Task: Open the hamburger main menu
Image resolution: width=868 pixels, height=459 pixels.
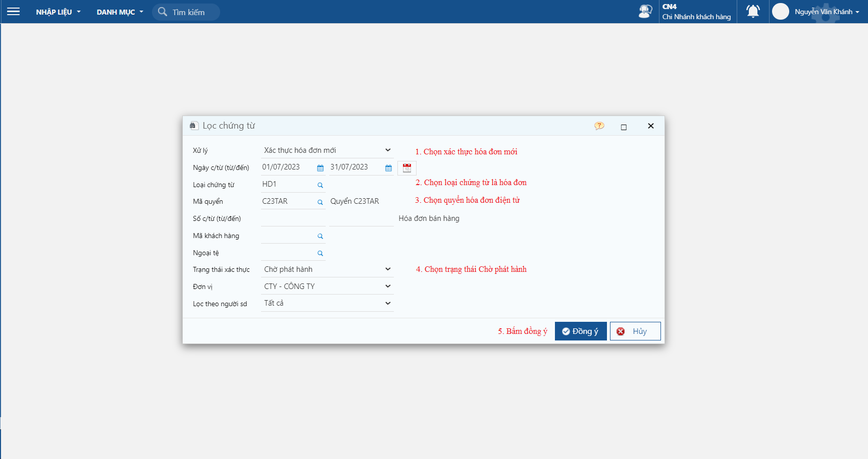Action: pyautogui.click(x=14, y=12)
